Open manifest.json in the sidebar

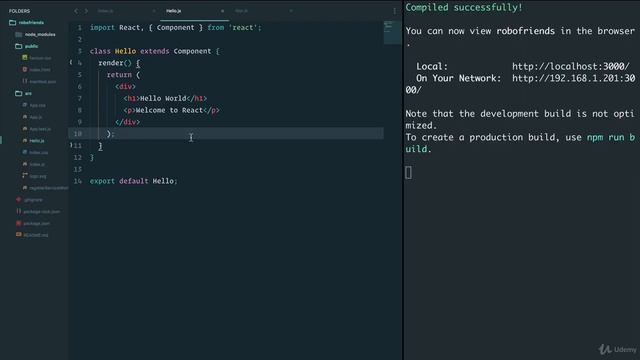tap(43, 82)
